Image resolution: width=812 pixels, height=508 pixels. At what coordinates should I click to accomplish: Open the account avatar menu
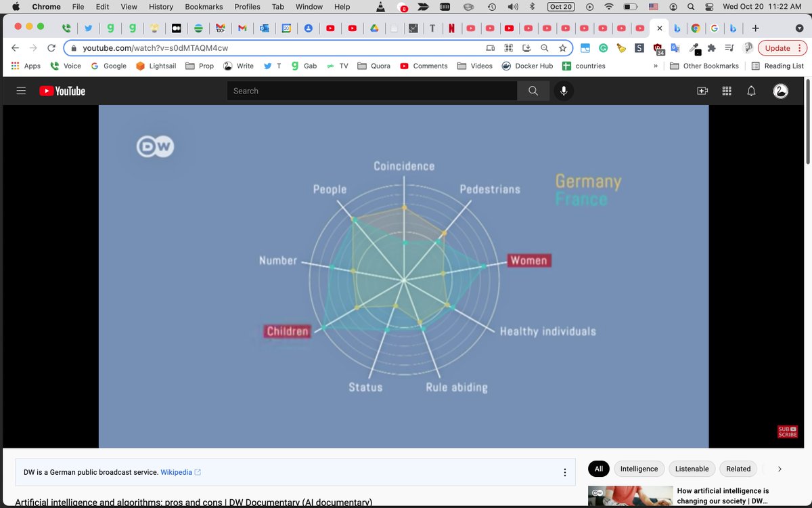point(780,91)
